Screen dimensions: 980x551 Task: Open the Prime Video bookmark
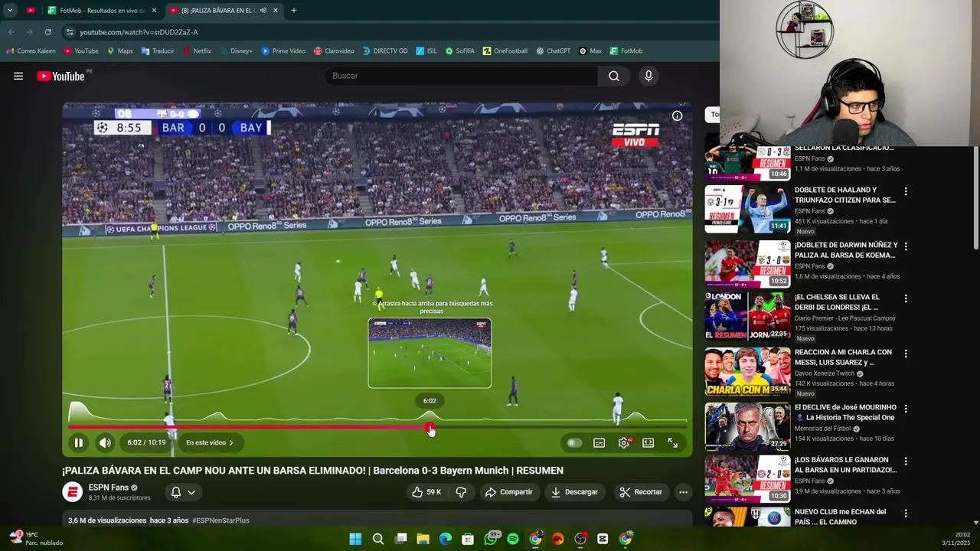(283, 51)
